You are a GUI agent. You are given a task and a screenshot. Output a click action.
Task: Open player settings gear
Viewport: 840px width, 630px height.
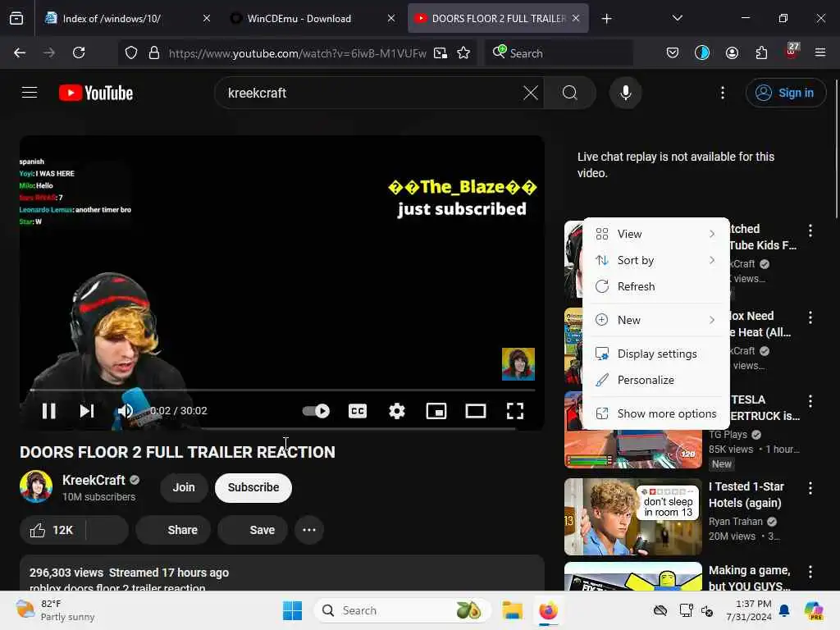tap(397, 411)
